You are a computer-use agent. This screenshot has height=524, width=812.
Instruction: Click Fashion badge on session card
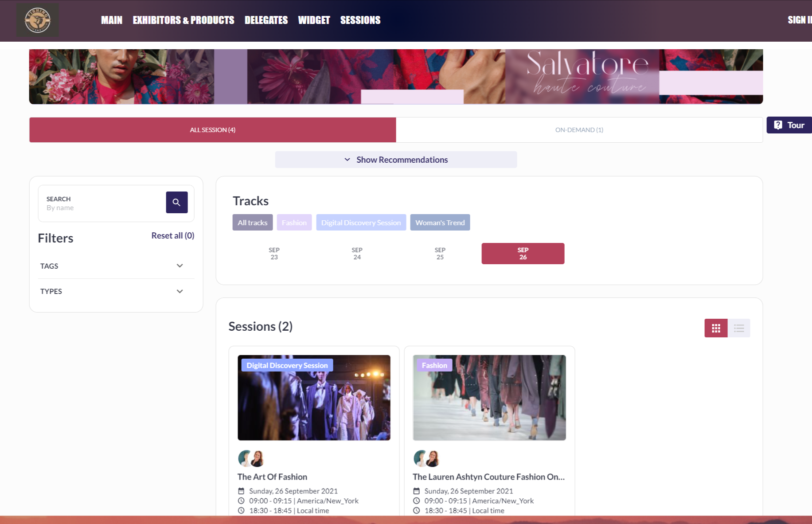[434, 365]
